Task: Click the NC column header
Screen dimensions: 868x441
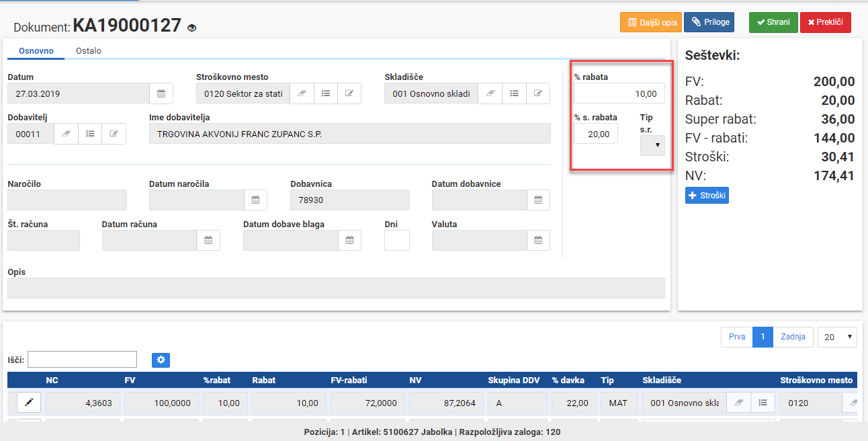Action: (x=52, y=380)
